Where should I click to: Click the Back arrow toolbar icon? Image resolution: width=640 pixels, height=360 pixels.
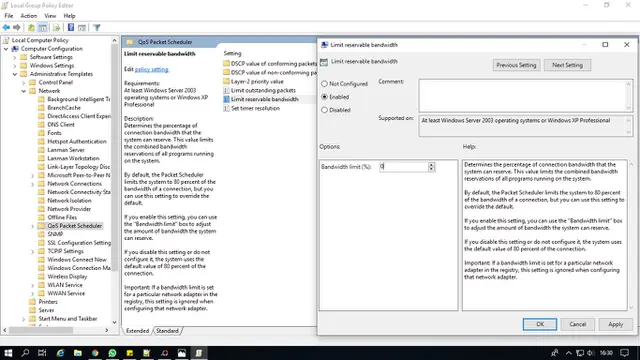(6, 27)
